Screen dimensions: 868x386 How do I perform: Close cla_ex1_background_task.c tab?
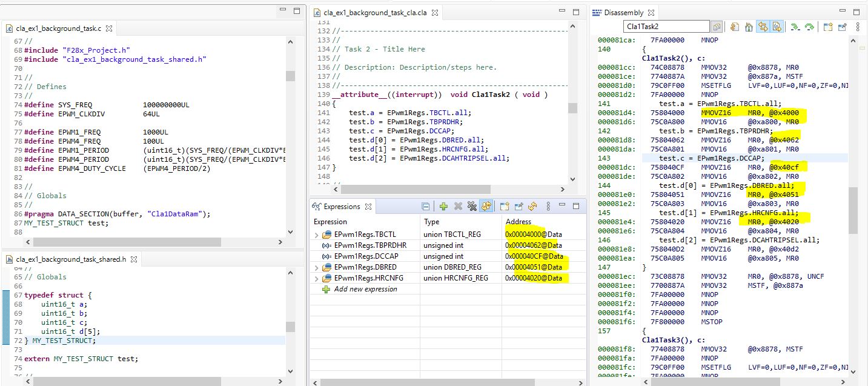(109, 28)
